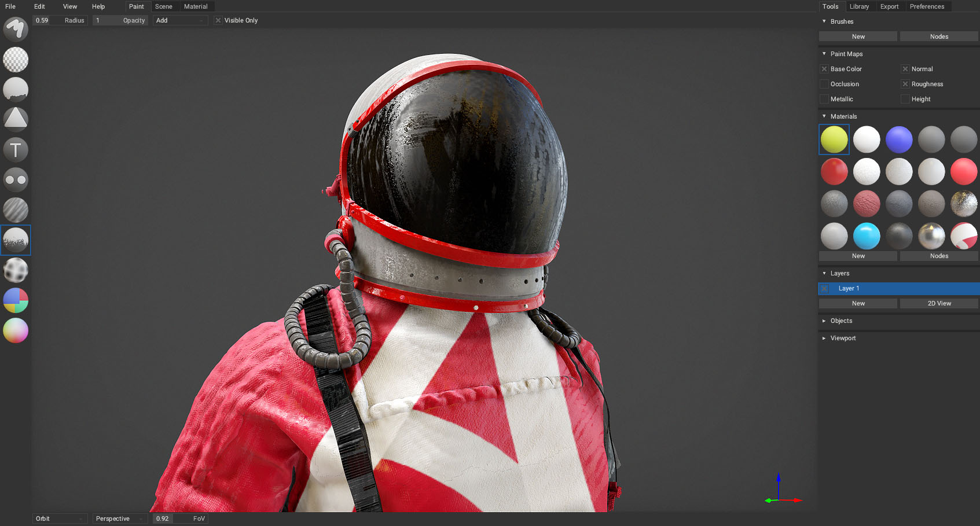The image size is (980, 526).
Task: Switch to the Library tab
Action: 860,6
